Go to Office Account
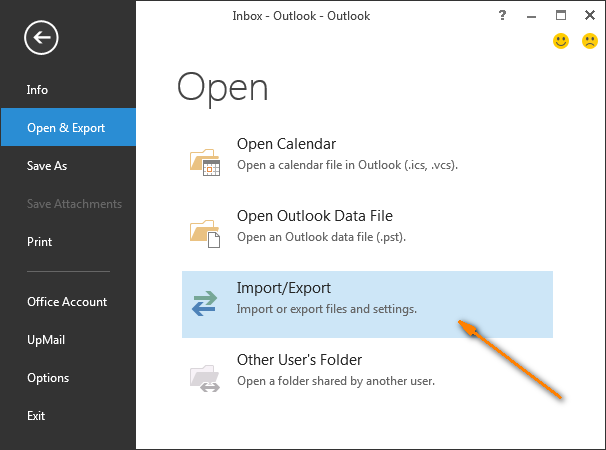The width and height of the screenshot is (606, 450). 68,302
